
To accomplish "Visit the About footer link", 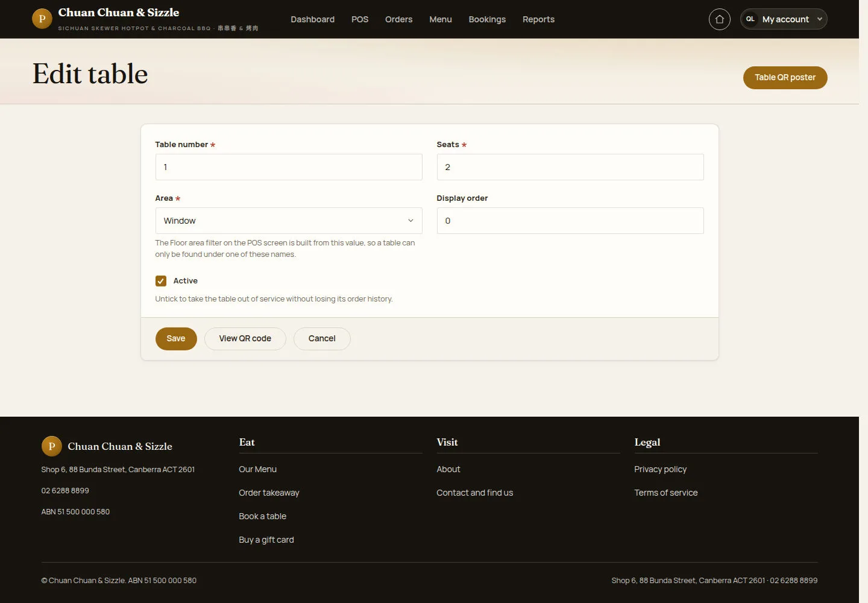I will click(448, 469).
